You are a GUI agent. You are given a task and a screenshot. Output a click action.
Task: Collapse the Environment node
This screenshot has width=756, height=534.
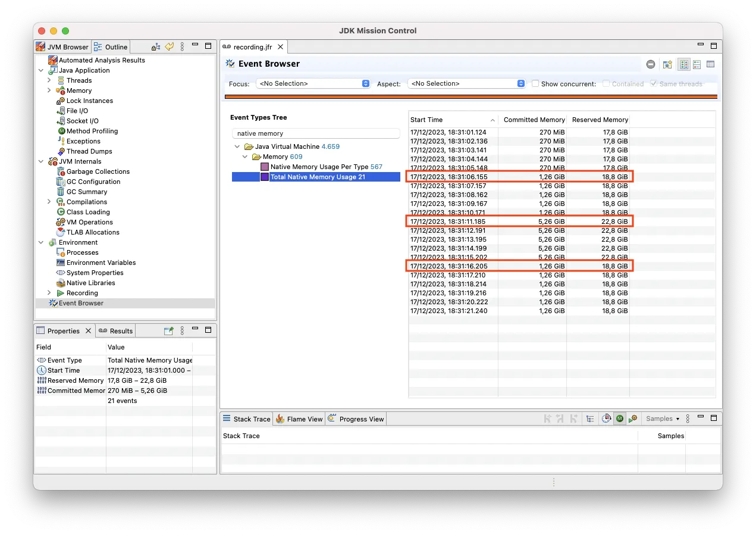click(41, 242)
